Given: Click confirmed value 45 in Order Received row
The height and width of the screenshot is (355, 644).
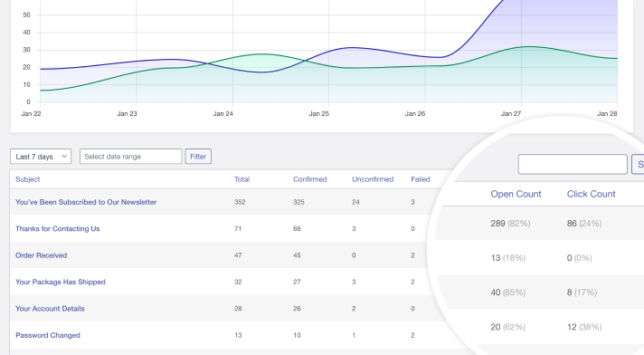Looking at the screenshot, I should click(x=297, y=255).
